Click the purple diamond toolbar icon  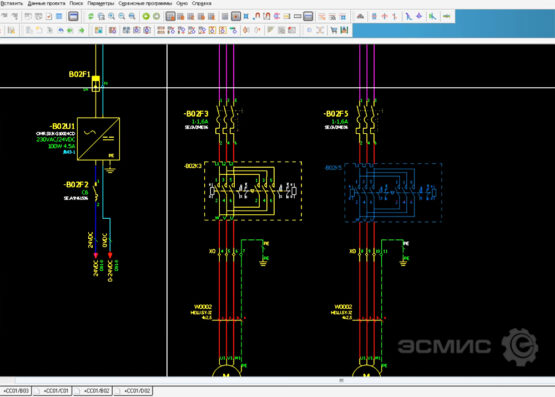pyautogui.click(x=419, y=16)
